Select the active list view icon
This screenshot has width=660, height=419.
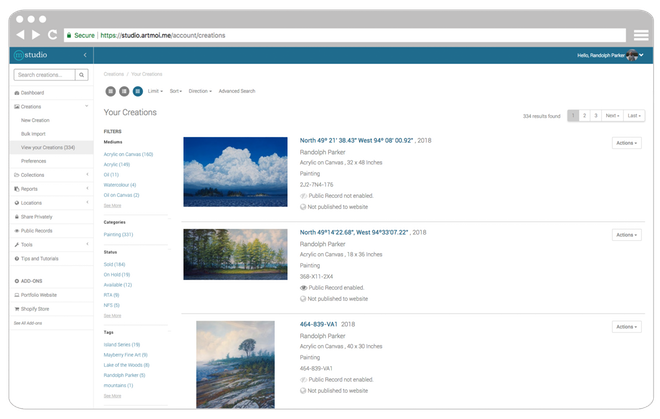pos(138,91)
